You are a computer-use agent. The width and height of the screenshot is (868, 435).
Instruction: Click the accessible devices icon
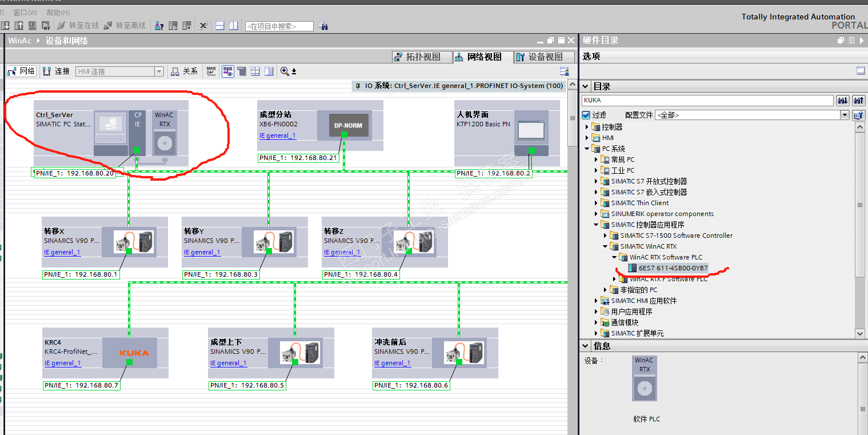pyautogui.click(x=159, y=26)
